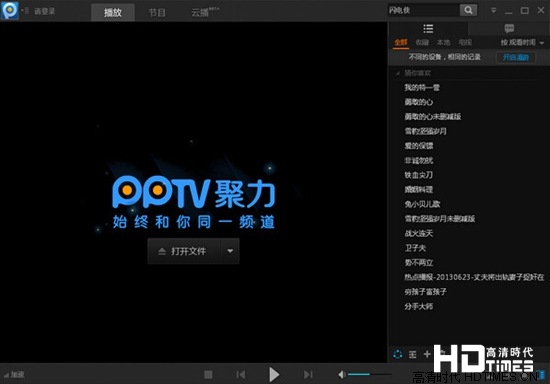Click the 打开文件 open file button
The width and height of the screenshot is (550, 384).
[x=184, y=251]
